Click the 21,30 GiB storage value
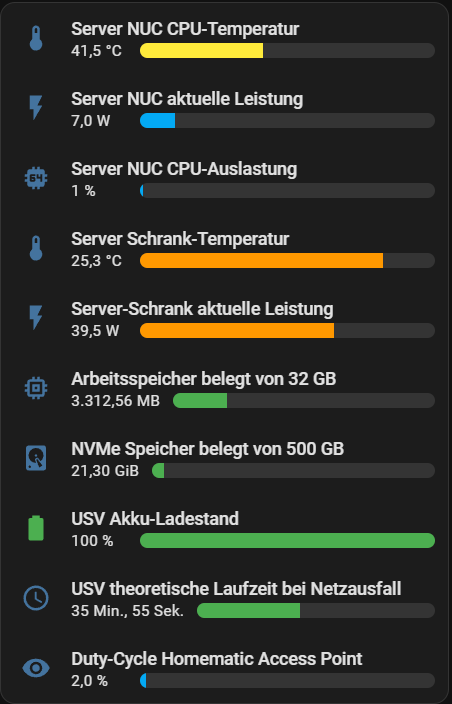 coord(105,471)
